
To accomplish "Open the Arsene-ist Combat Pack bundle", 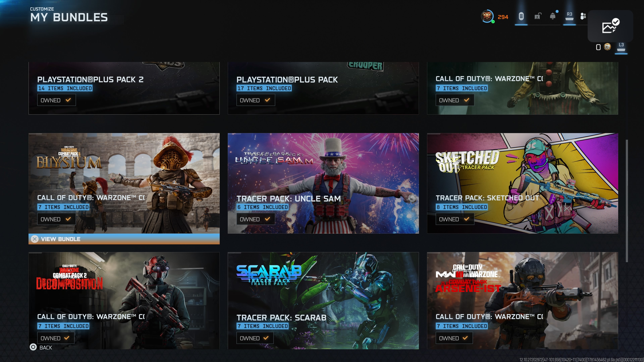I will coord(523,300).
